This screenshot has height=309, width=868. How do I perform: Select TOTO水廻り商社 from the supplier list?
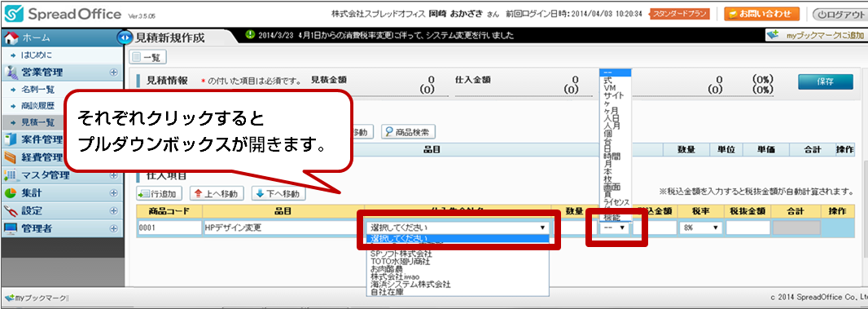pos(401,261)
